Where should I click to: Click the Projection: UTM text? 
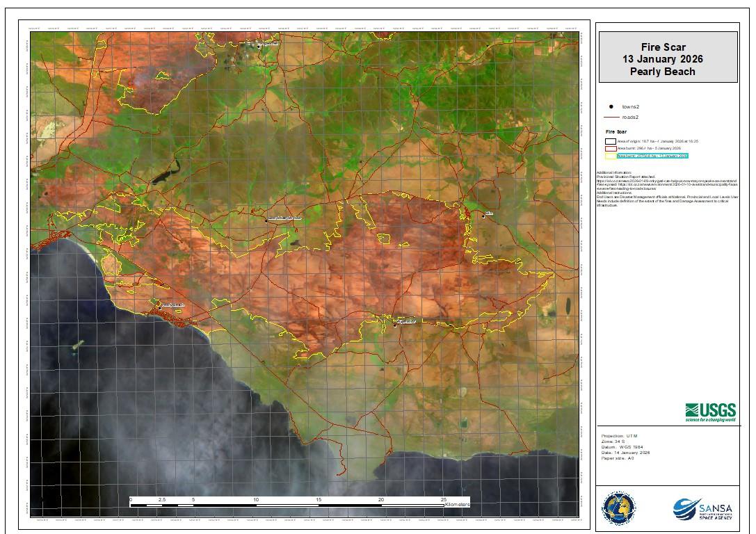click(x=619, y=436)
